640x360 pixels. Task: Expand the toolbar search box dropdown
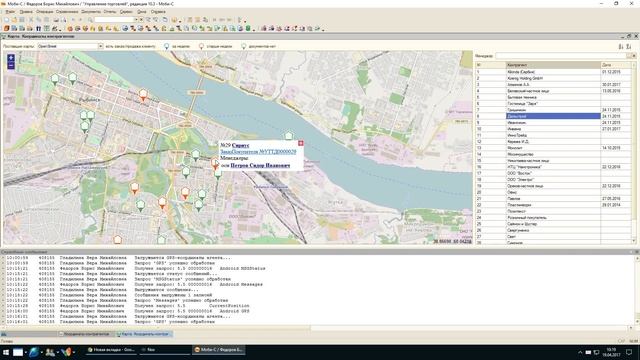136,20
